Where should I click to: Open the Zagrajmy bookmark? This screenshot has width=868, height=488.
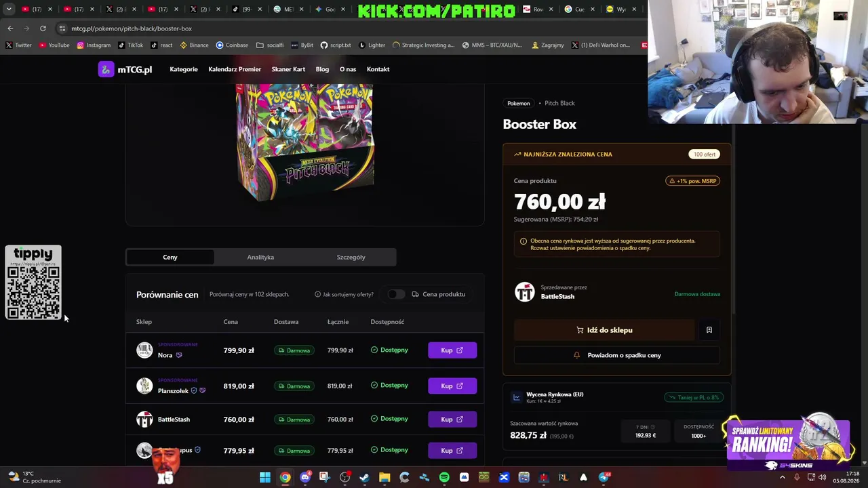548,45
